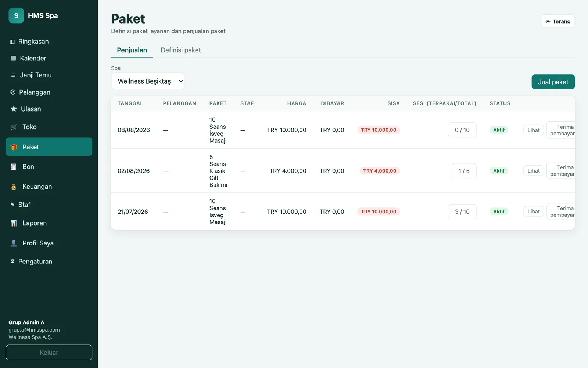Click Terima pembayaran for 5 Seans package

561,170
